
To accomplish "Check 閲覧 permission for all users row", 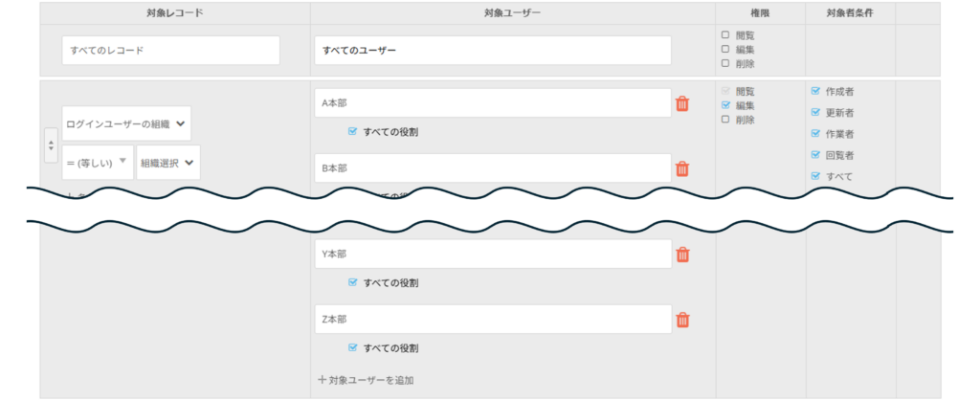I will (725, 35).
